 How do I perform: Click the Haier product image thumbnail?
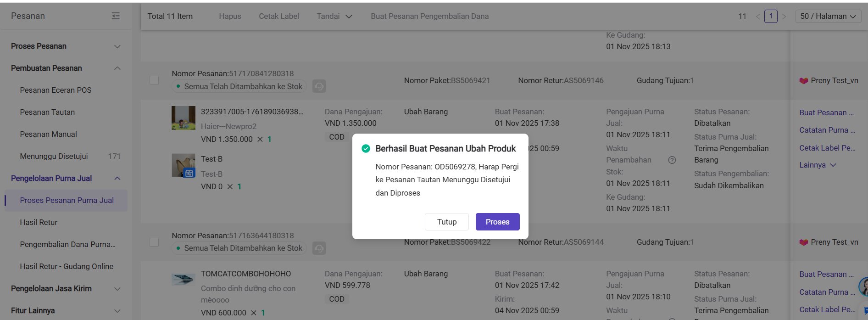183,118
